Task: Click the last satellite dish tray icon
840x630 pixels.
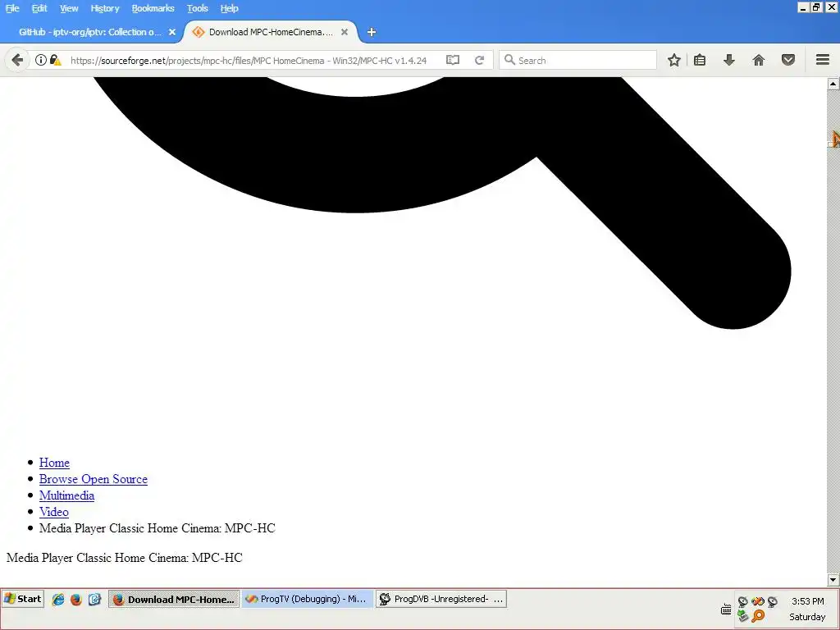Action: 773,601
